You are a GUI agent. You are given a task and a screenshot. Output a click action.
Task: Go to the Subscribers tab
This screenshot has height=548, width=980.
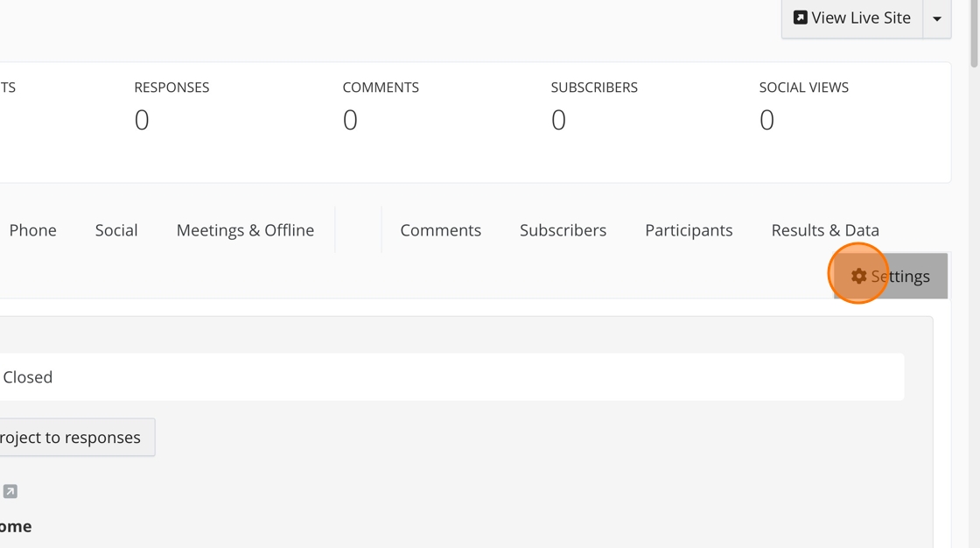[563, 230]
